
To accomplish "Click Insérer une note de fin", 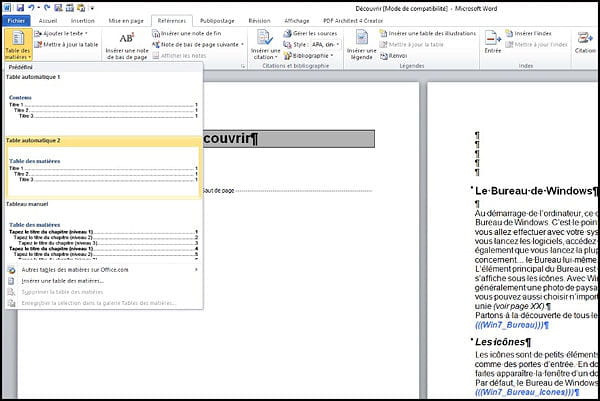I will click(187, 34).
